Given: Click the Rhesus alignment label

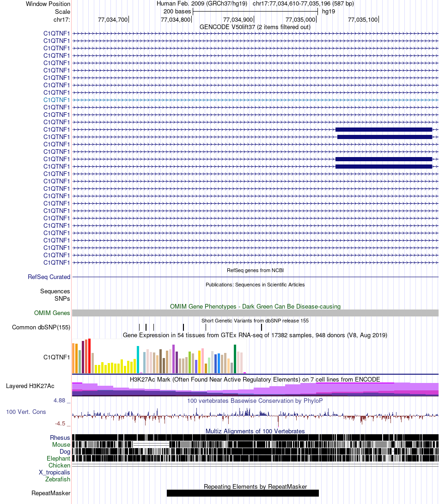Looking at the screenshot, I should 60,438.
